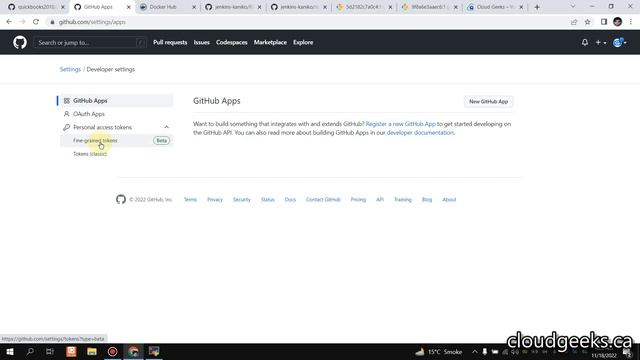Click the red record app on taskbar

pyautogui.click(x=113, y=351)
